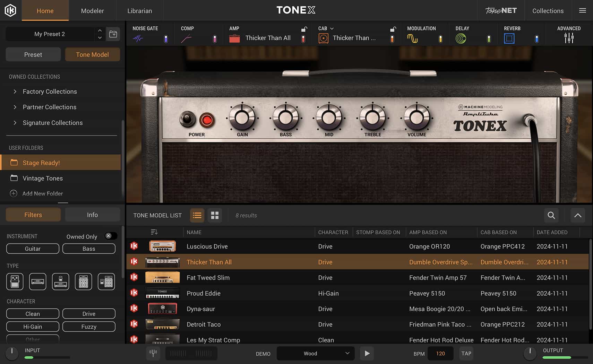Toggle the Owned Only switch

click(x=111, y=236)
